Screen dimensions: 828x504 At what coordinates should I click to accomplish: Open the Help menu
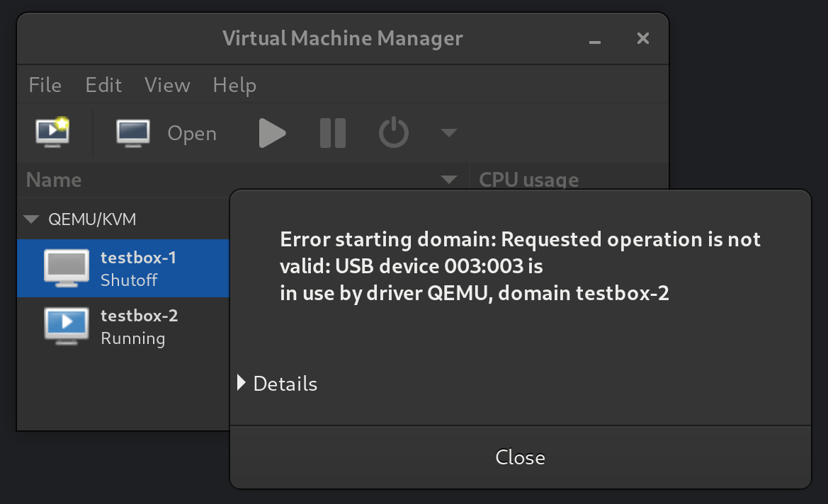click(234, 85)
